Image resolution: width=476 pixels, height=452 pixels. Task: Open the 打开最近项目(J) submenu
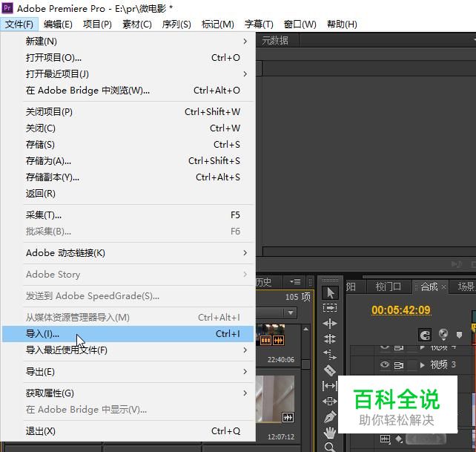point(128,74)
